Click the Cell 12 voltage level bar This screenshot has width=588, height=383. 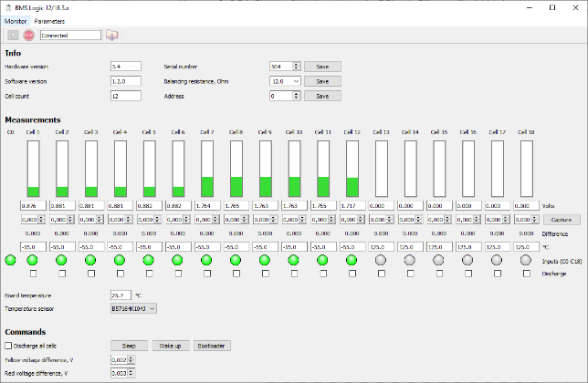pyautogui.click(x=352, y=169)
